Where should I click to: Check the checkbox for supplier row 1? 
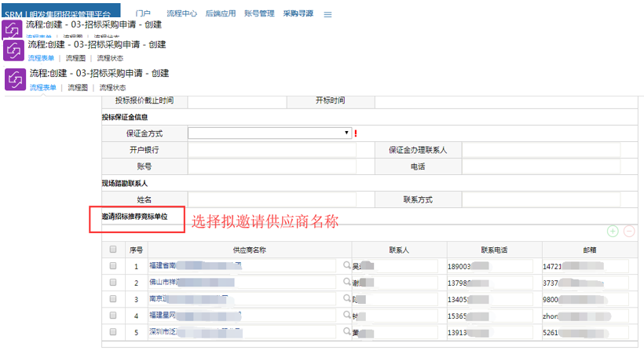(x=113, y=266)
